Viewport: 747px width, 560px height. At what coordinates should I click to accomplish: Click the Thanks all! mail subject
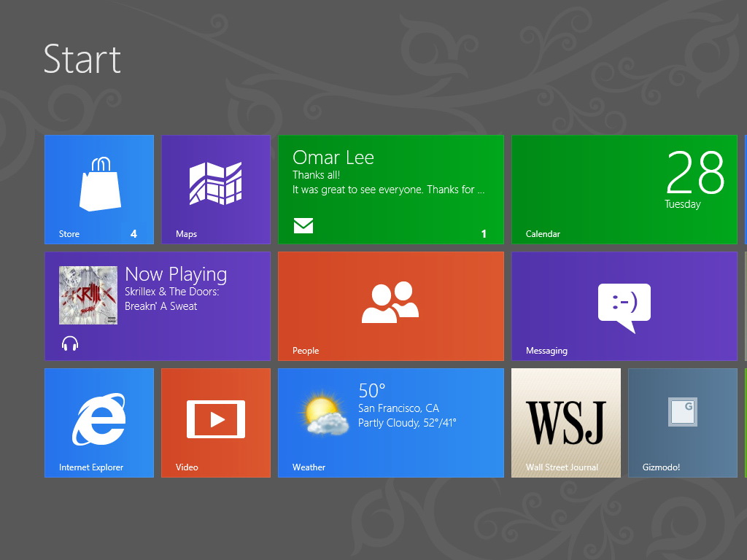[x=316, y=175]
